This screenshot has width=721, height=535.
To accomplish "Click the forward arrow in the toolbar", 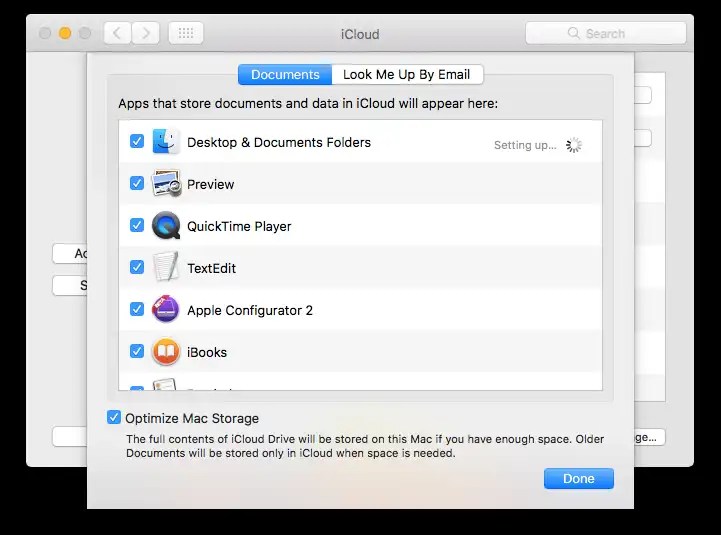I will coord(146,33).
